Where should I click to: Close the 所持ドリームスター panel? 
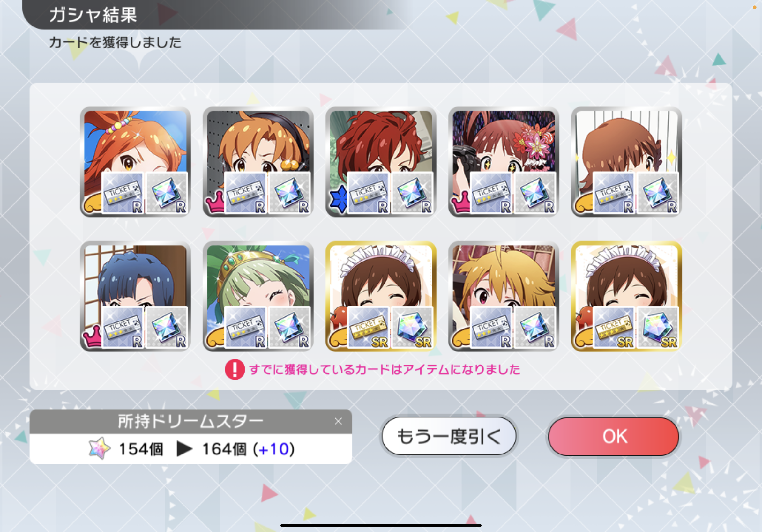point(338,421)
